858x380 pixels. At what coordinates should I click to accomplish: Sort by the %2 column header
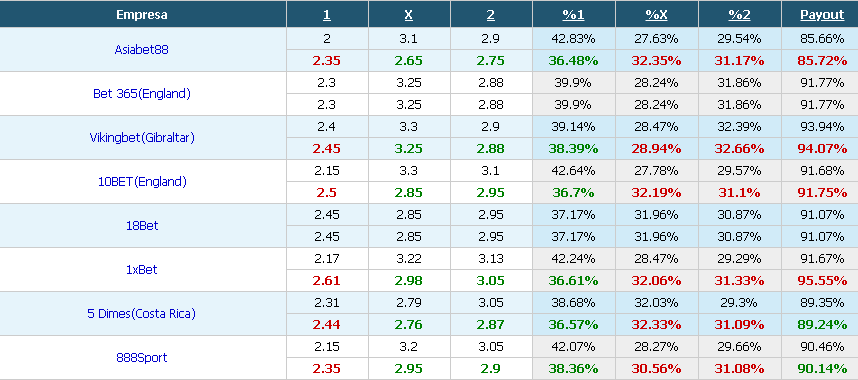pyautogui.click(x=739, y=15)
